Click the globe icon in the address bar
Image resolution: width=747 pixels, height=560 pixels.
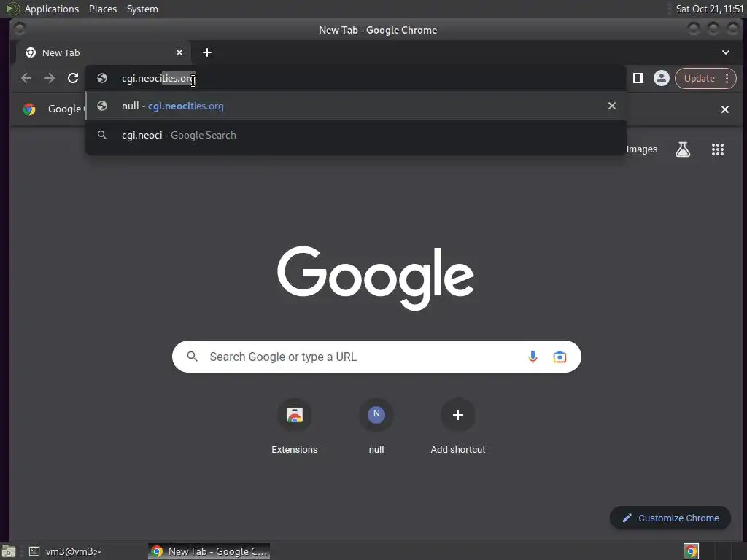click(102, 78)
